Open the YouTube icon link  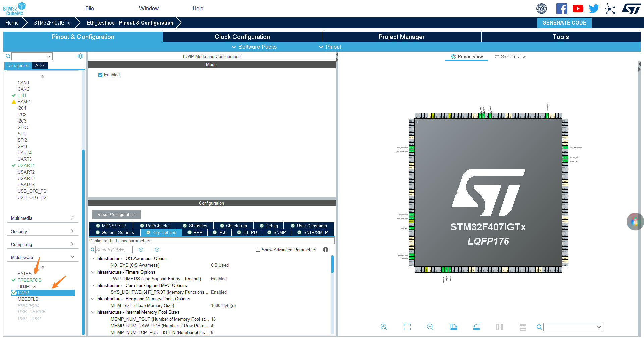click(578, 9)
